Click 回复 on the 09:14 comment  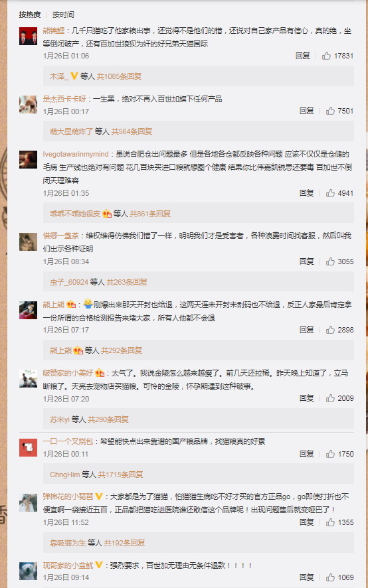(307, 577)
